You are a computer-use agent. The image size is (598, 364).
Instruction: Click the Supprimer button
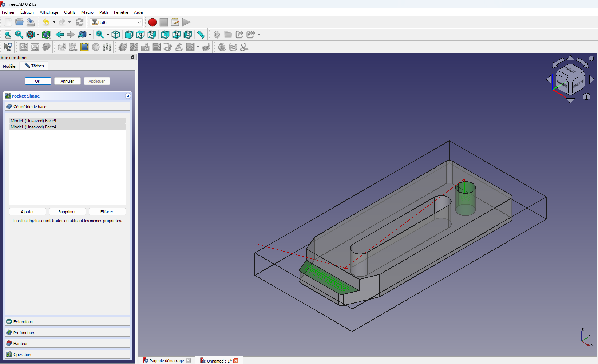pyautogui.click(x=67, y=212)
